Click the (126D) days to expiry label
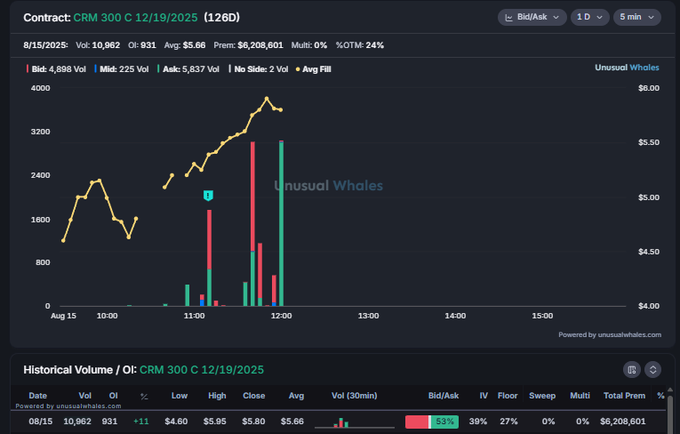Screen dimensions: 680x434 pos(222,18)
